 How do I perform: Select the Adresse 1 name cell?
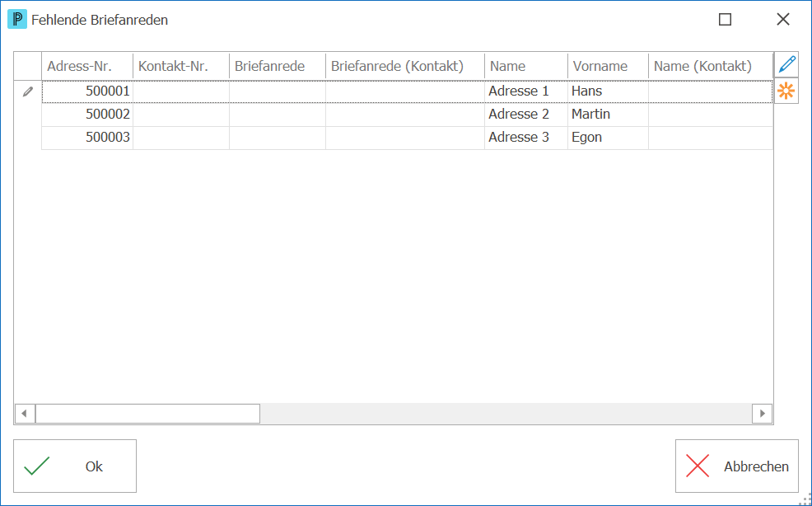tap(527, 91)
